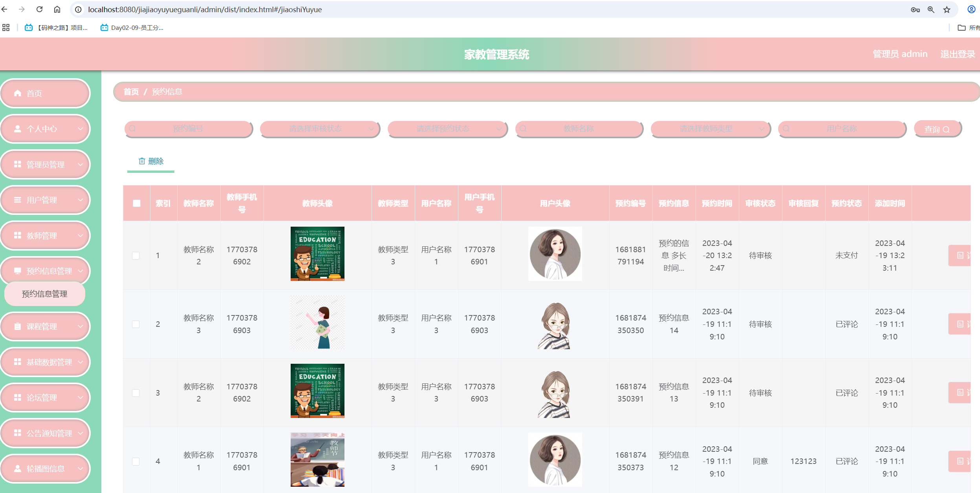980x493 pixels.
Task: Click the search icon inside 教师名称 field
Action: tap(523, 128)
